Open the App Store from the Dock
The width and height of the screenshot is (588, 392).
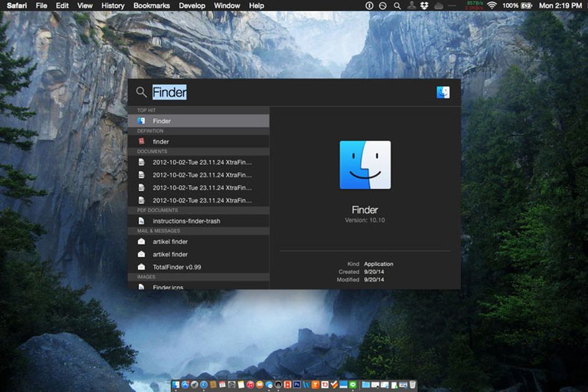[185, 385]
